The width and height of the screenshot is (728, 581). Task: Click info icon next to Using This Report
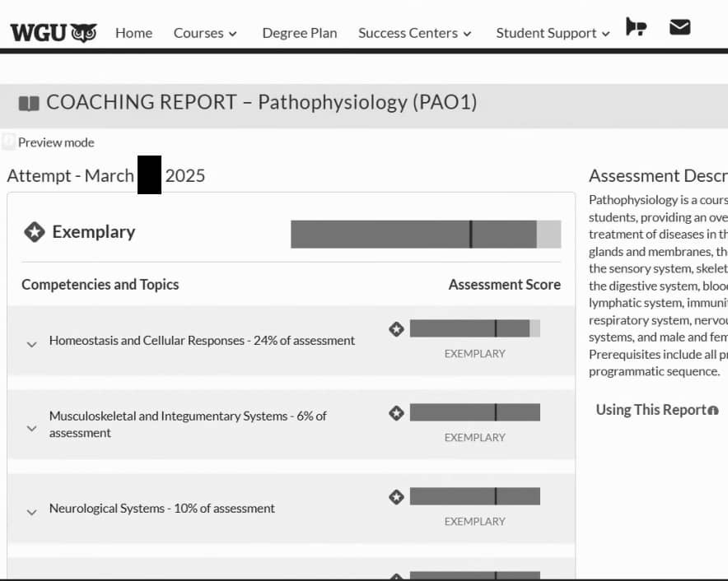pyautogui.click(x=713, y=411)
